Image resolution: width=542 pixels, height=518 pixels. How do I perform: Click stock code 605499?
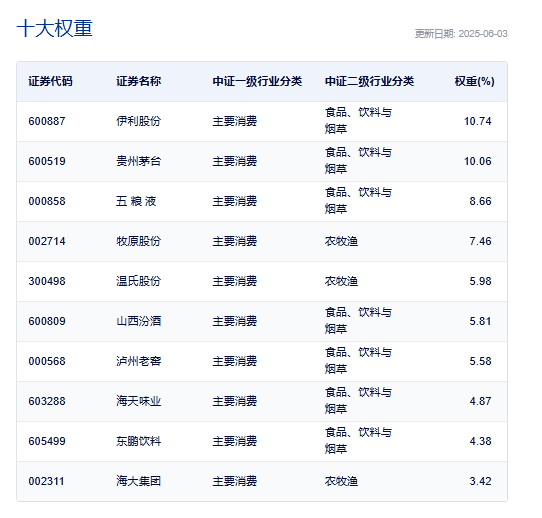(47, 441)
